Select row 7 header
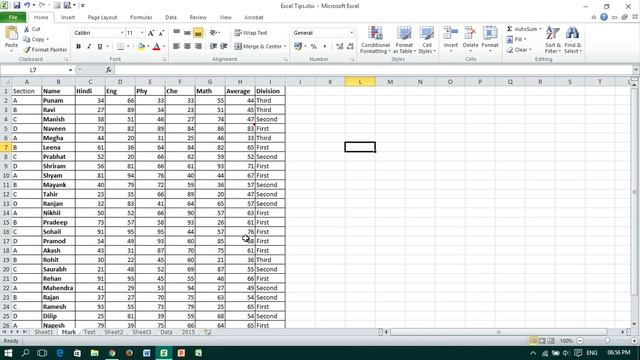Screen dimensions: 640x360 click(6, 147)
